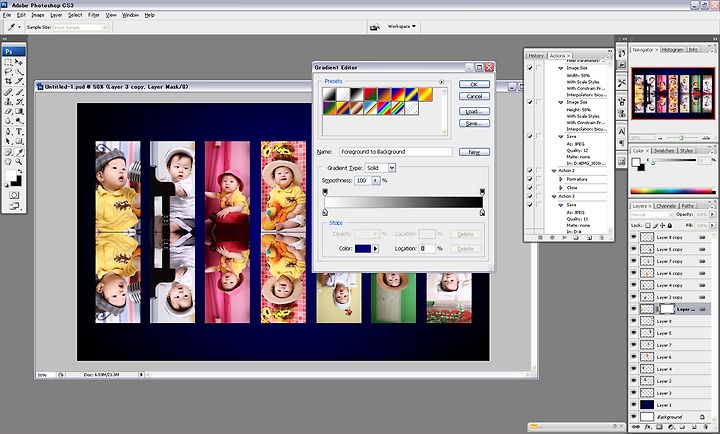This screenshot has width=720, height=434.
Task: Select the Hand tool
Action: tap(8, 162)
